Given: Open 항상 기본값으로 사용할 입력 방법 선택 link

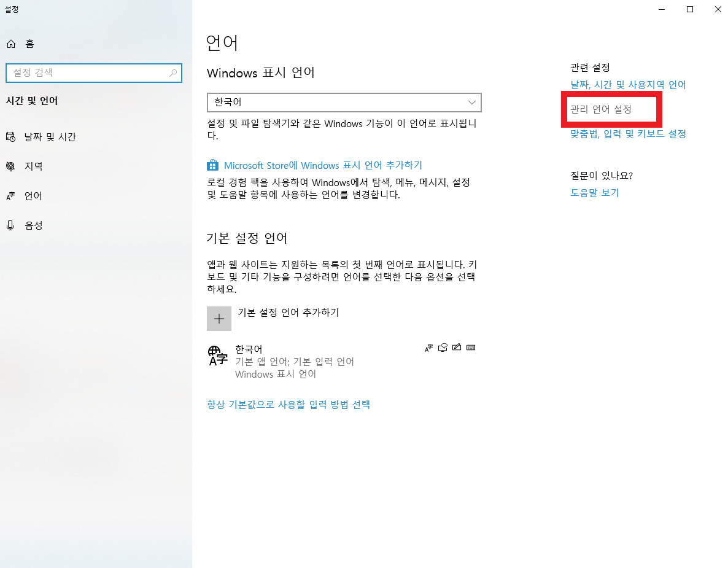Looking at the screenshot, I should (288, 405).
